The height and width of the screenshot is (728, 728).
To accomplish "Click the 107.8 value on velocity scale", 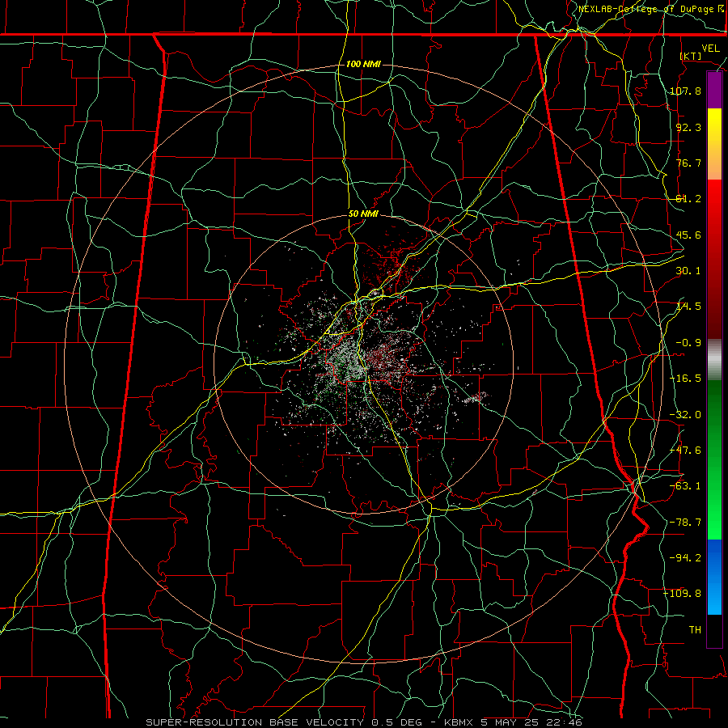I will 686,91.
